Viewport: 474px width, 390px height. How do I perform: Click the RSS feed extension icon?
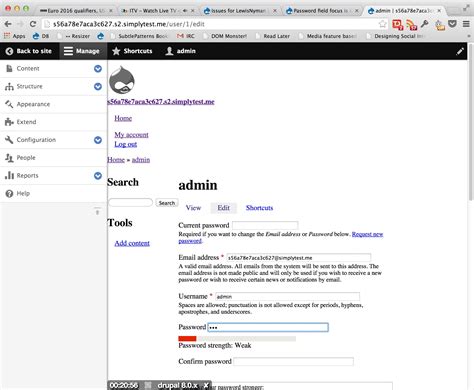(412, 25)
